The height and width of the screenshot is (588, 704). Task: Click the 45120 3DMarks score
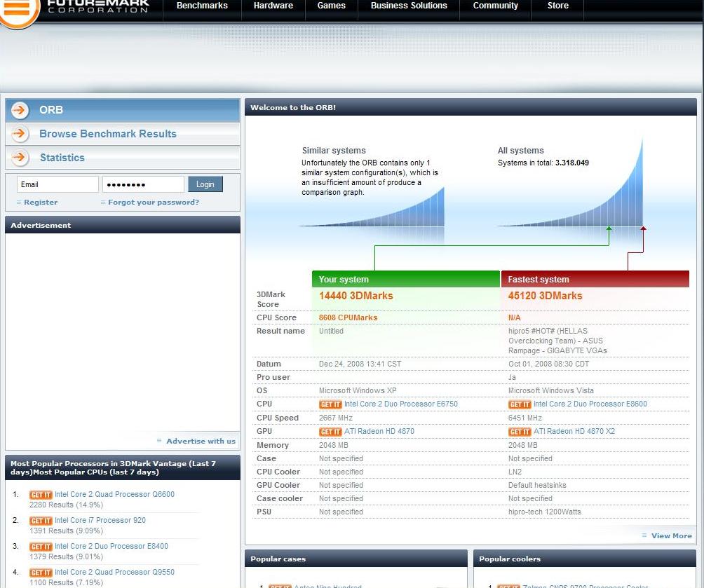[545, 296]
